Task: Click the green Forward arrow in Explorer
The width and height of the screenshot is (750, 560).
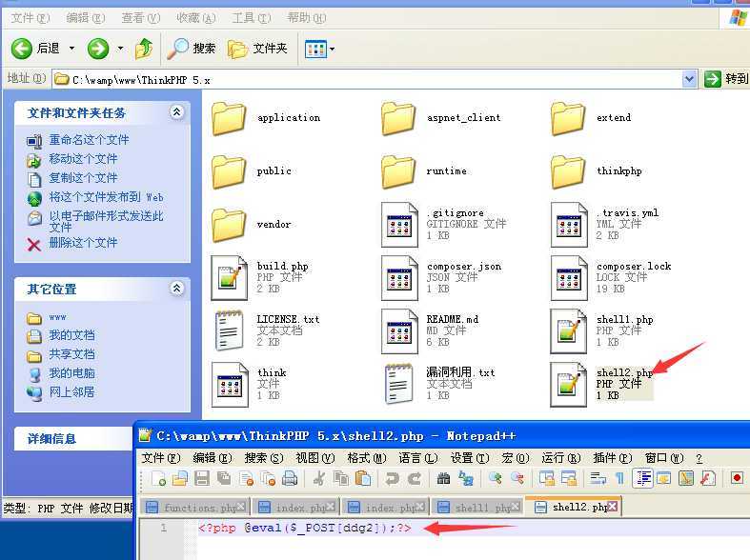Action: click(98, 49)
